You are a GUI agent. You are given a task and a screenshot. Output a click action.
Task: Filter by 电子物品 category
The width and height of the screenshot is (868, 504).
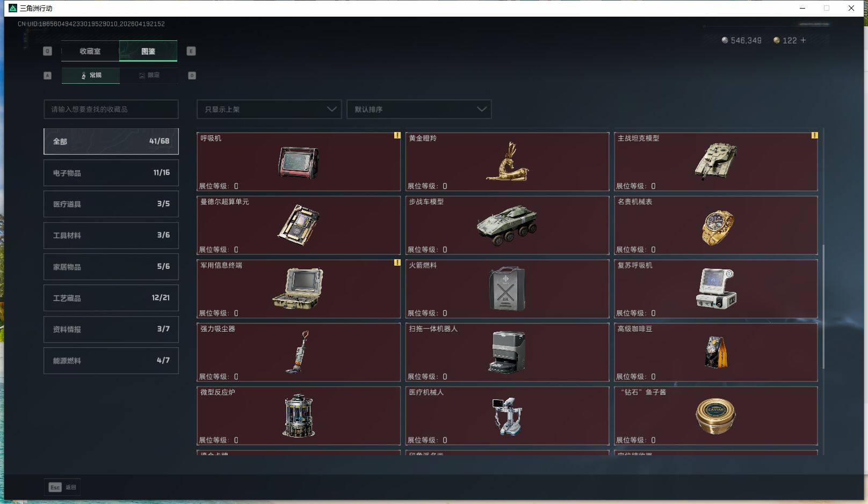pos(111,173)
